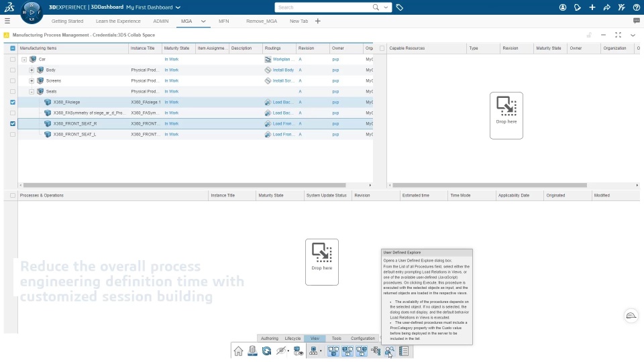Click the network structure icon
The width and height of the screenshot is (644, 362).
point(313,351)
